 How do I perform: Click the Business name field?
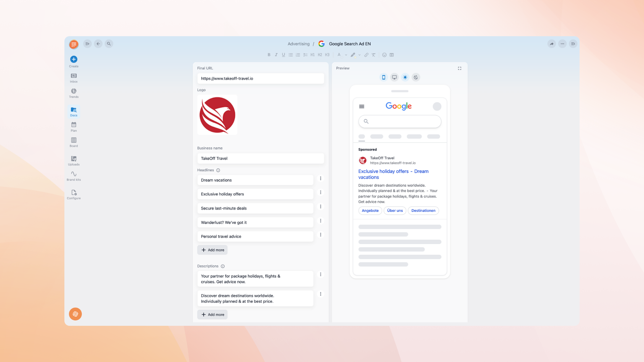261,159
